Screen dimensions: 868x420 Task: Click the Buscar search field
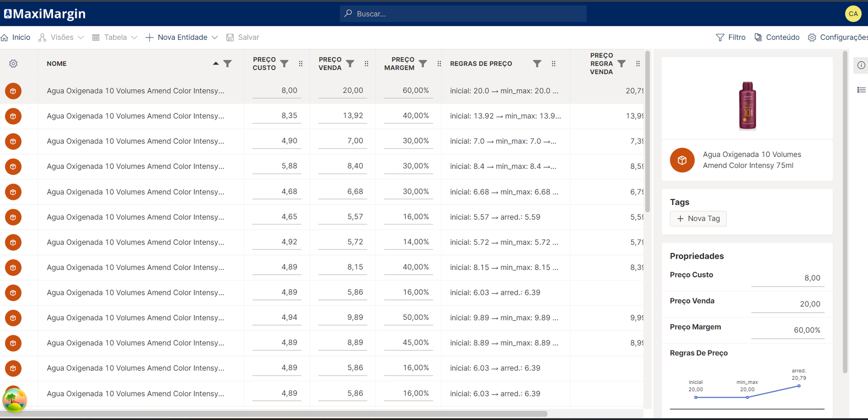[463, 14]
